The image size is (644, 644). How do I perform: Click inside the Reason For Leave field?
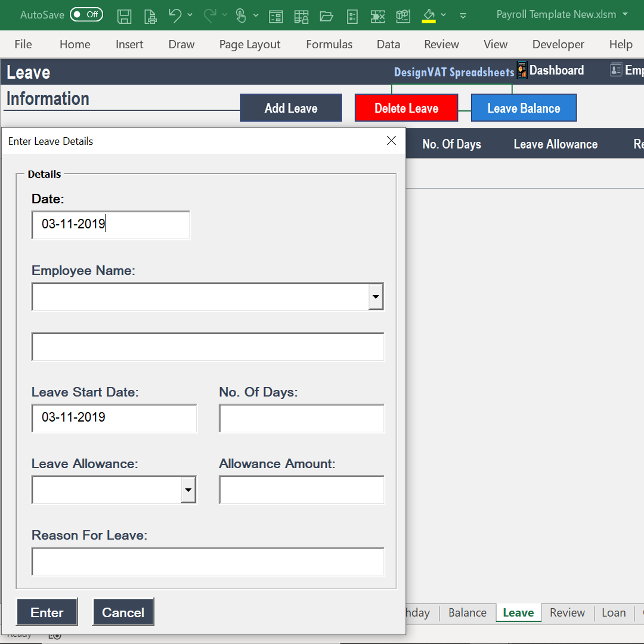pos(208,561)
